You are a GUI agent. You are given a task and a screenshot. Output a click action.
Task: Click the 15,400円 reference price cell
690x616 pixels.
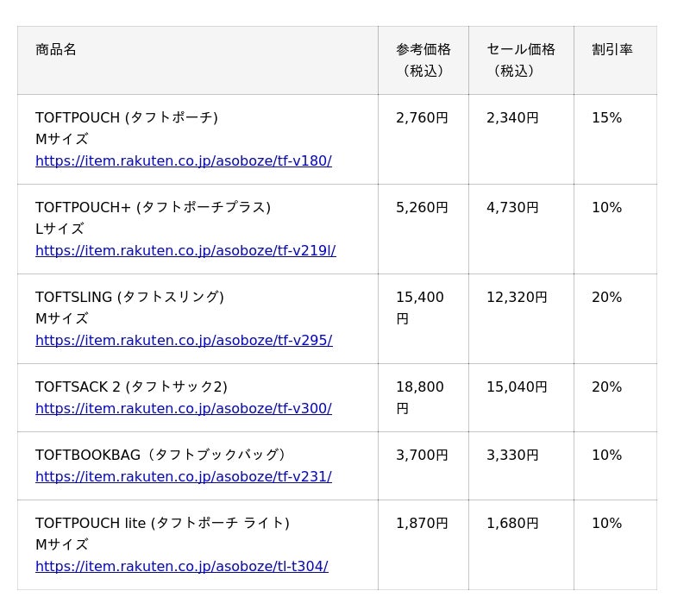tap(420, 308)
